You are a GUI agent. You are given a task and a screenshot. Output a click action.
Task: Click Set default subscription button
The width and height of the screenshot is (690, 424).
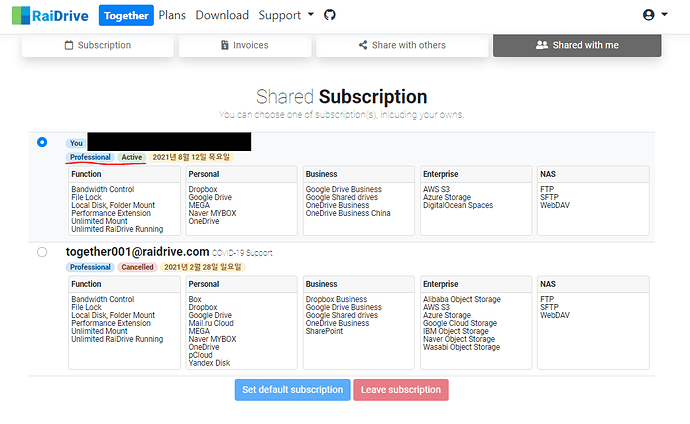[x=293, y=390]
